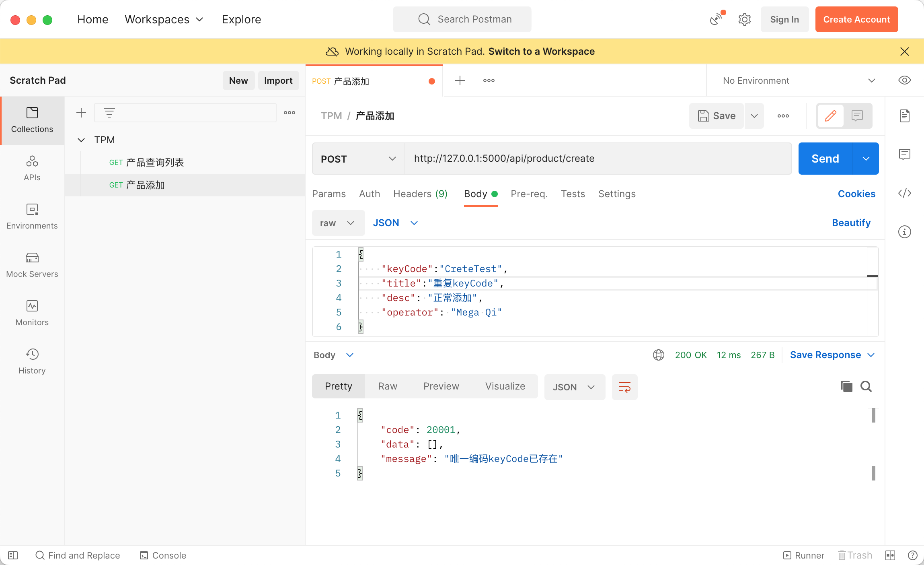Collapse the TPM collection
The height and width of the screenshot is (565, 924).
[x=81, y=140]
